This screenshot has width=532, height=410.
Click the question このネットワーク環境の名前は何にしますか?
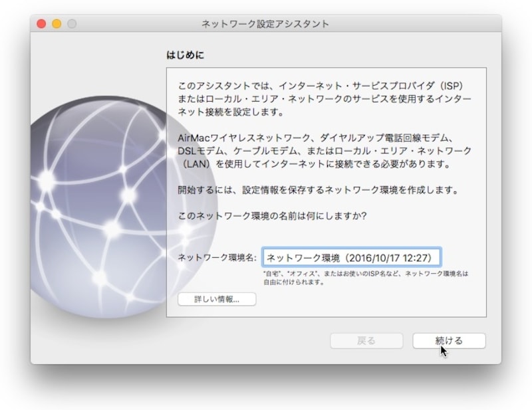point(274,216)
